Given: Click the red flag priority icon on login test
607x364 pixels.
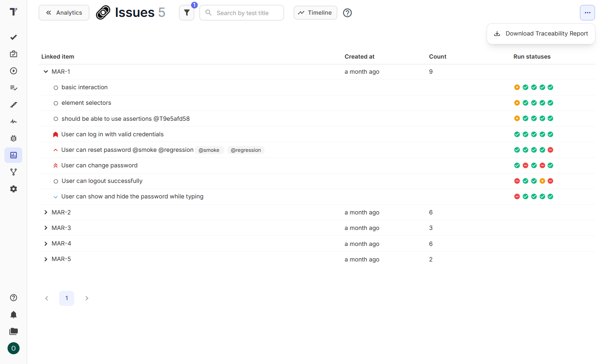Looking at the screenshot, I should [56, 135].
